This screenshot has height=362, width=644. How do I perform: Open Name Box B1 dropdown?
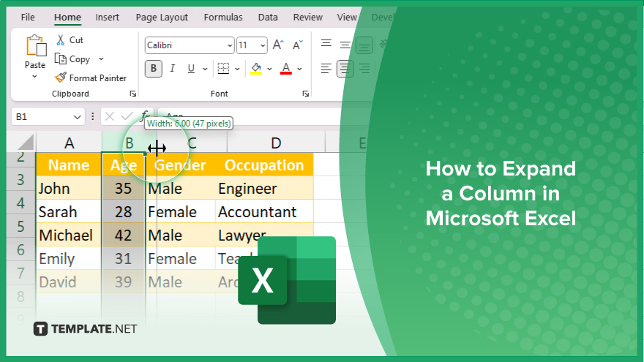point(77,117)
